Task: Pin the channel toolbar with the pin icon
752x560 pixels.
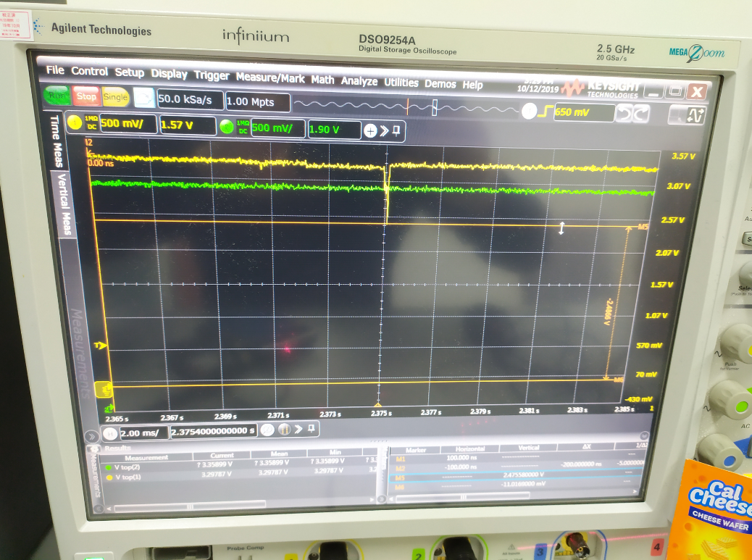Action: 396,130
